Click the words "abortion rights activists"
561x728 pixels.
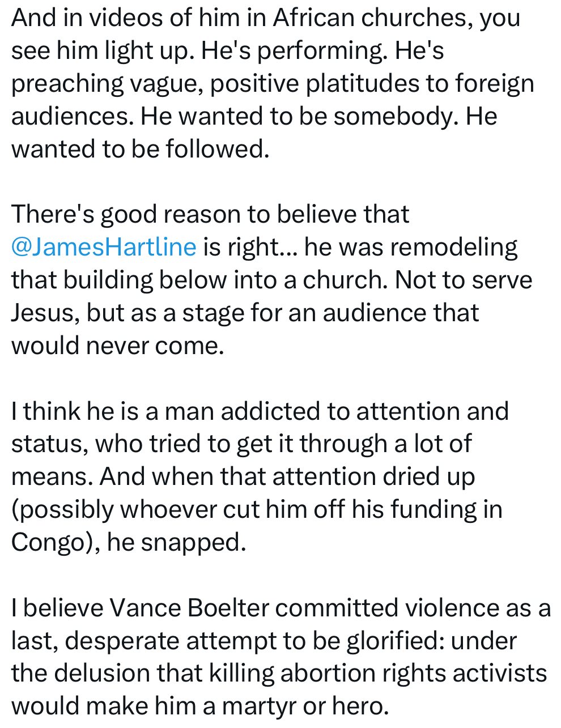coord(414,674)
